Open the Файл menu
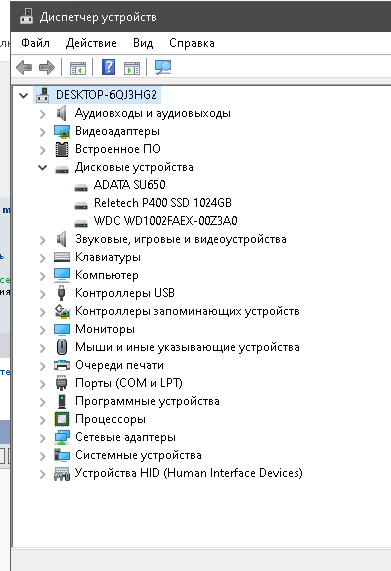The height and width of the screenshot is (571, 391). [35, 43]
